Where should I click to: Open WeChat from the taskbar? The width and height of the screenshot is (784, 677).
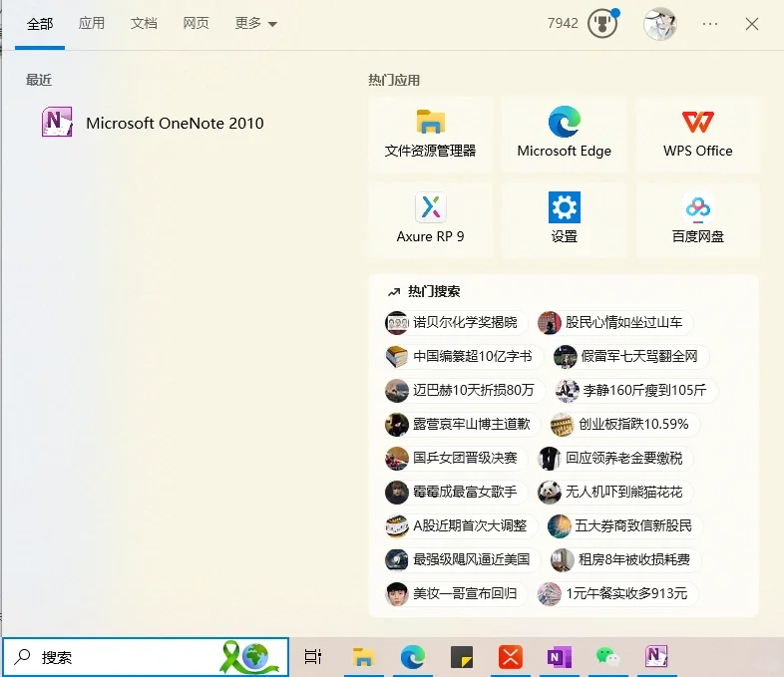(608, 656)
